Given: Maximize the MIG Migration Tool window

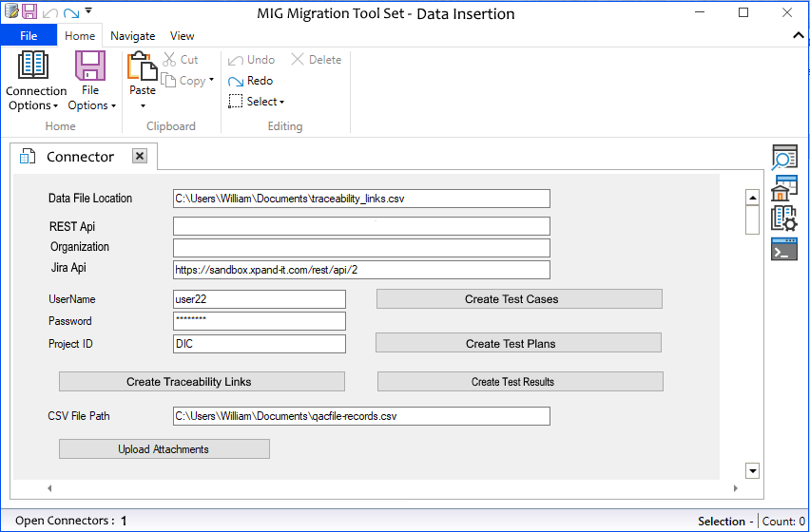Looking at the screenshot, I should [743, 12].
